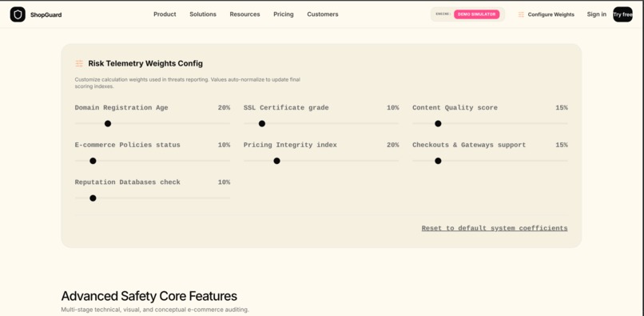The width and height of the screenshot is (644, 316).
Task: Click the Content Quality score label
Action: coord(455,108)
